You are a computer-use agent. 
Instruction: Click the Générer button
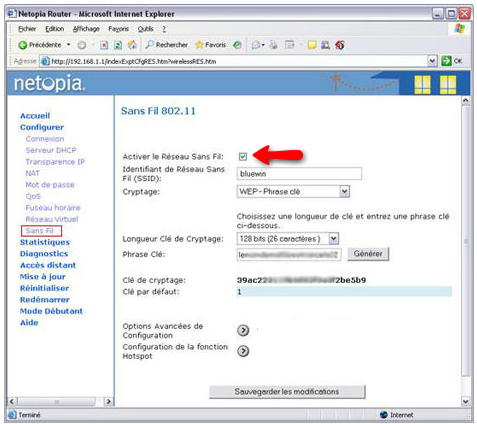coord(368,254)
